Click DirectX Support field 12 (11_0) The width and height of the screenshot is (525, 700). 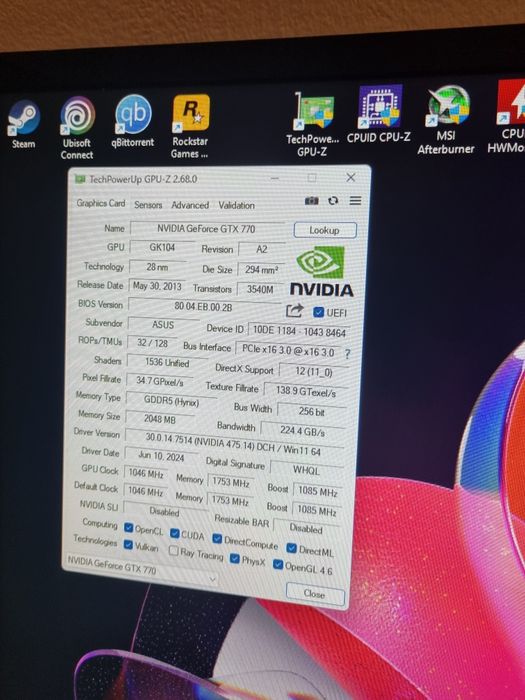pyautogui.click(x=314, y=371)
